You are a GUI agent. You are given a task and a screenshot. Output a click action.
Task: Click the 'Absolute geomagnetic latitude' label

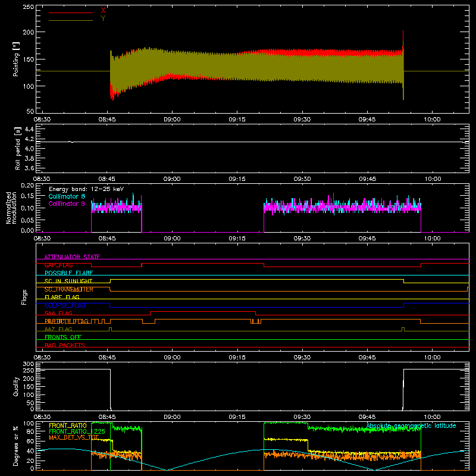[x=411, y=425]
